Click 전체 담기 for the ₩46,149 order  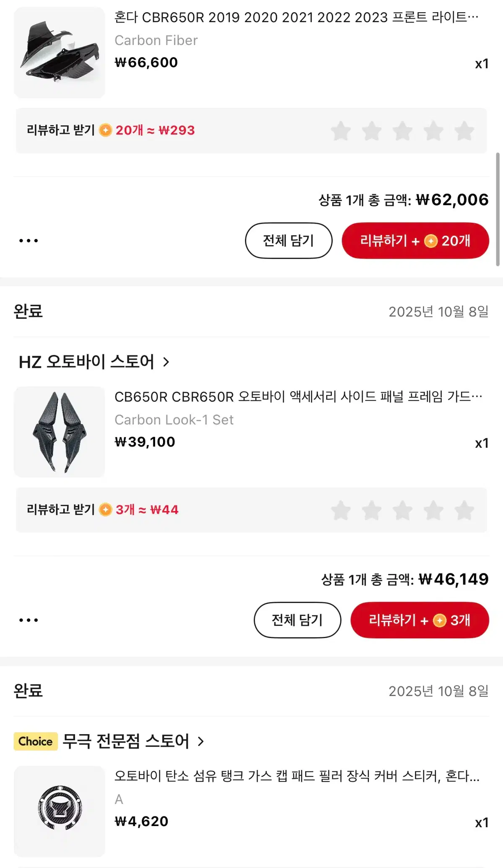[x=297, y=620]
